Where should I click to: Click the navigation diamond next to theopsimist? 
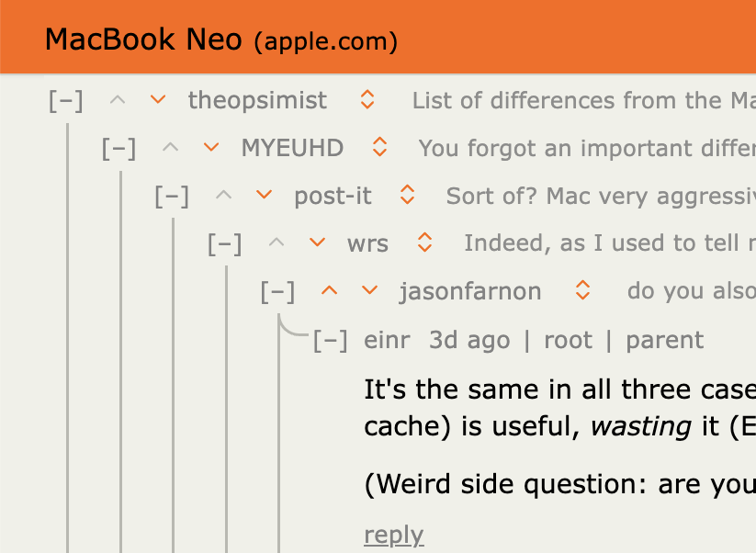click(367, 101)
